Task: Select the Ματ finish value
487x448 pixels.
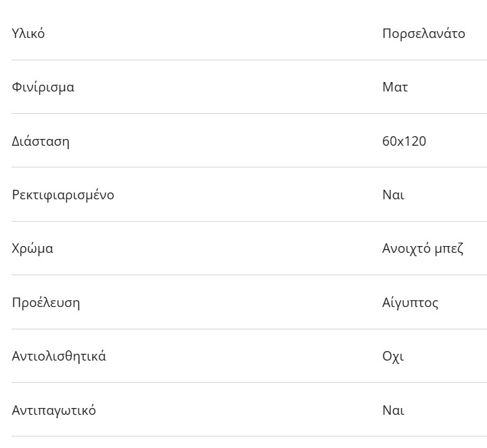Action: [x=395, y=87]
